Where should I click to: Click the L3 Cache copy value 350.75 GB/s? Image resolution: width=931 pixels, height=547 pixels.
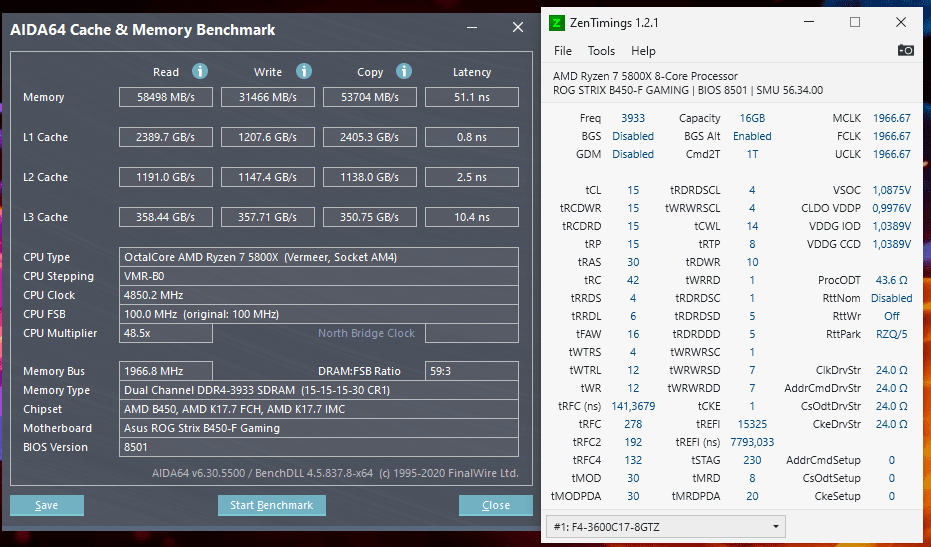370,217
